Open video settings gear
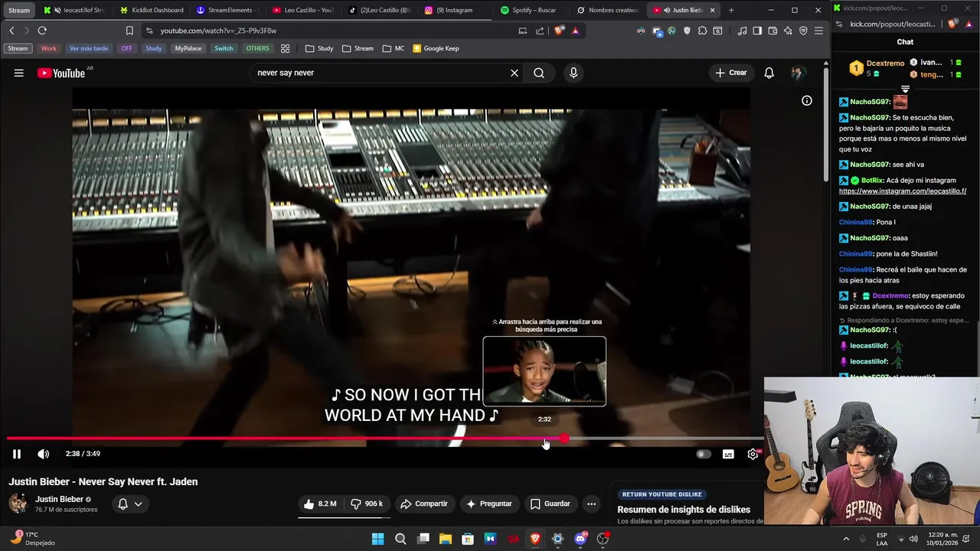Image resolution: width=980 pixels, height=551 pixels. [x=753, y=454]
